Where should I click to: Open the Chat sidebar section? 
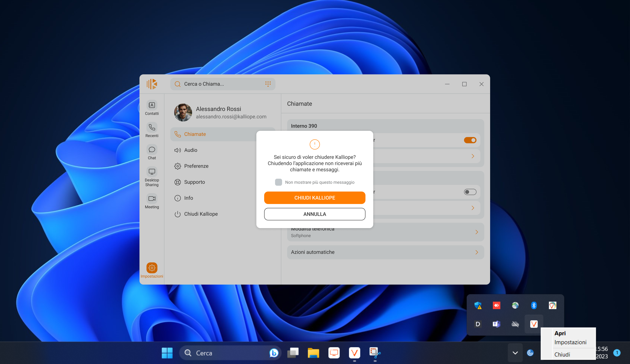pos(152,152)
